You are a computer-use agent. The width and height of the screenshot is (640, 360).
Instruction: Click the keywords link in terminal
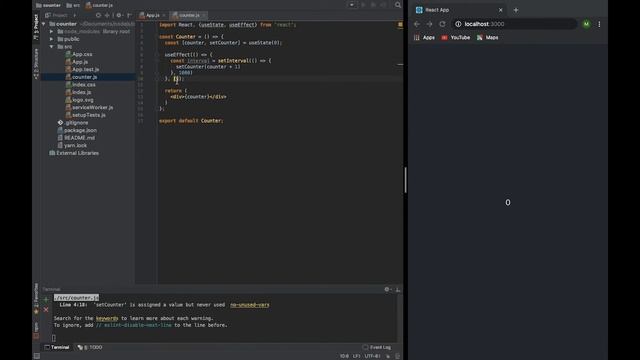107,318
